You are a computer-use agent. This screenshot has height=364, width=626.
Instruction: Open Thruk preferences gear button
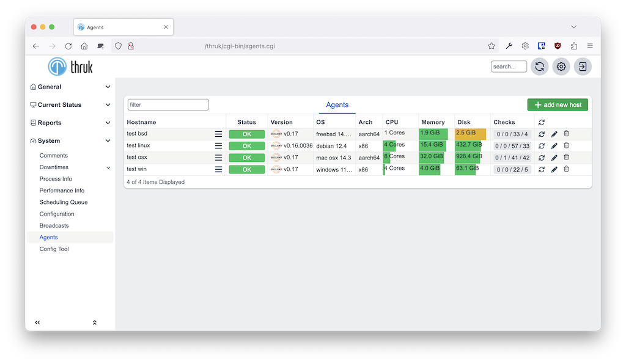coord(561,67)
